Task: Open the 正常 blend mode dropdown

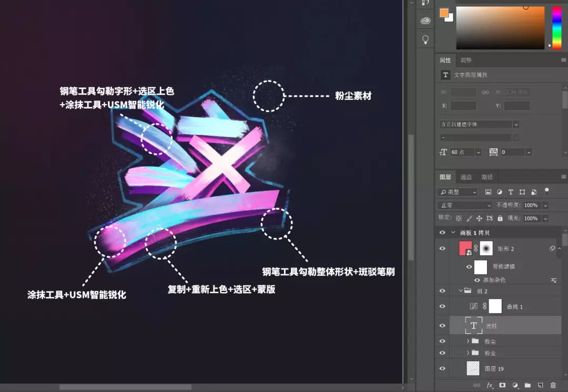Action: 465,205
